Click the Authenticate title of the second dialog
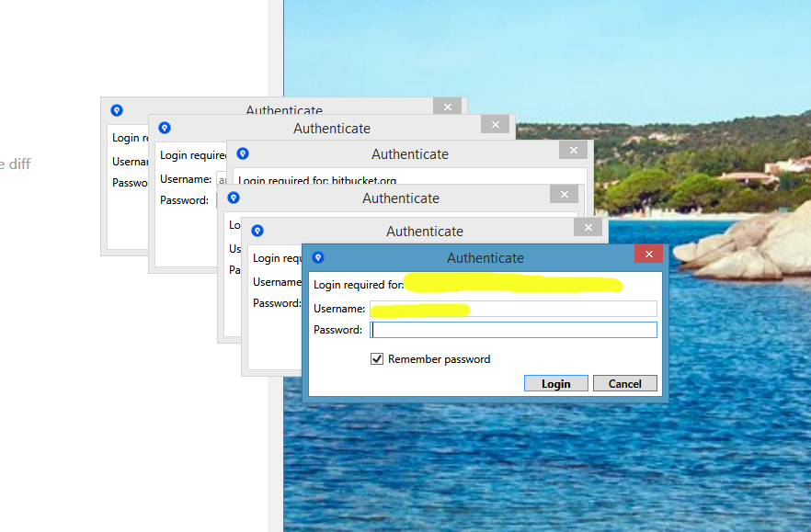This screenshot has height=532, width=811. coord(332,128)
